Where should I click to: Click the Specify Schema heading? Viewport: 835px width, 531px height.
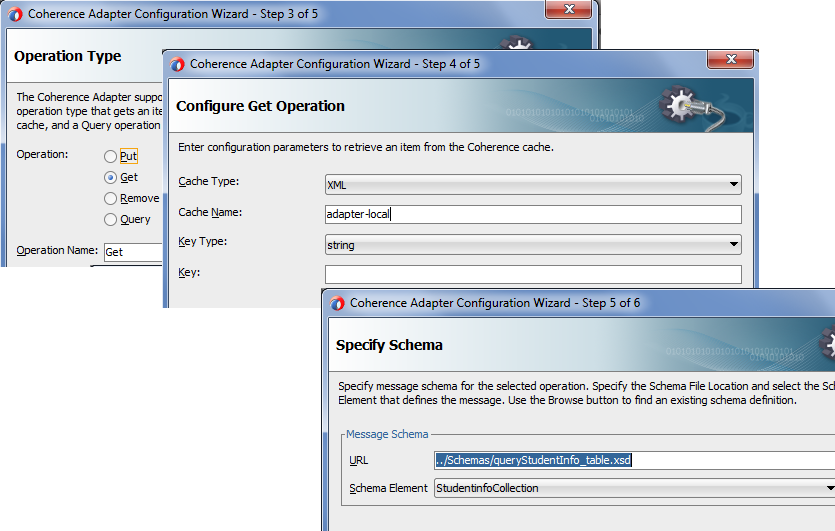coord(389,345)
